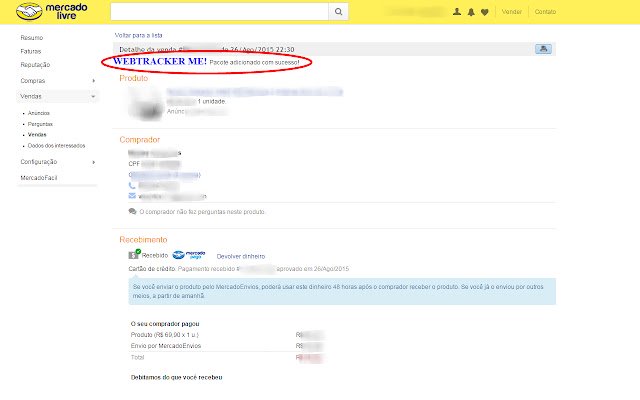This screenshot has width=640, height=400.
Task: Click the MercadoPago logo
Action: click(x=189, y=255)
